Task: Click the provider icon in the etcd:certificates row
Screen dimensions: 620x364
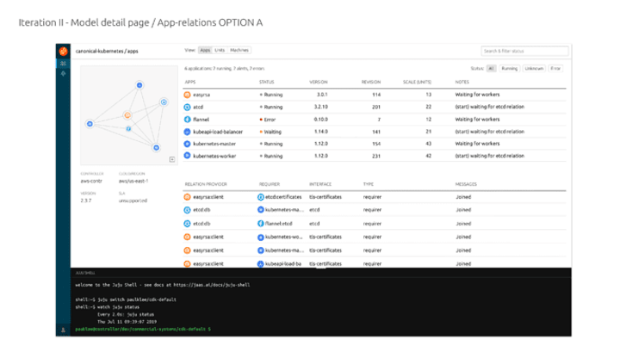Action: pyautogui.click(x=188, y=197)
